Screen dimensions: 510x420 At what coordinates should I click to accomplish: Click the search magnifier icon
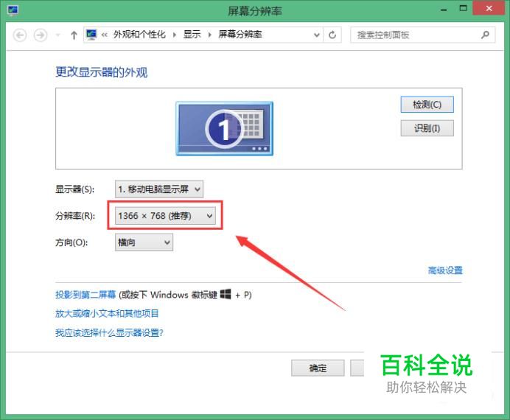485,35
